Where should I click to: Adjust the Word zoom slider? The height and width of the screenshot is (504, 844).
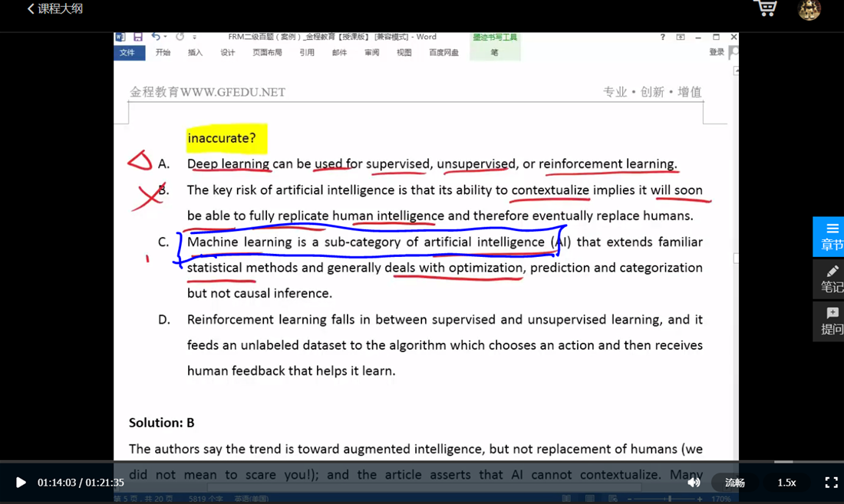click(x=669, y=499)
